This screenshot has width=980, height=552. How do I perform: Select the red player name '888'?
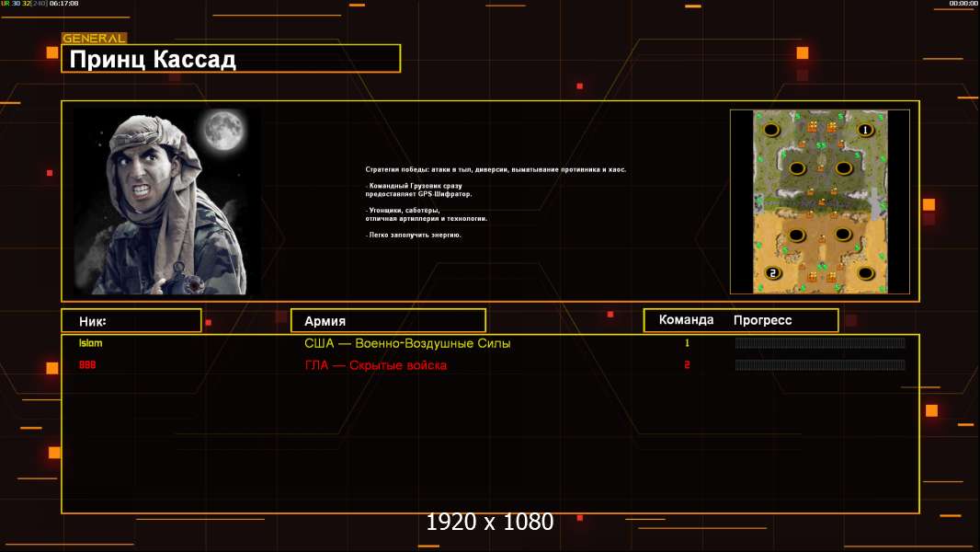click(87, 364)
